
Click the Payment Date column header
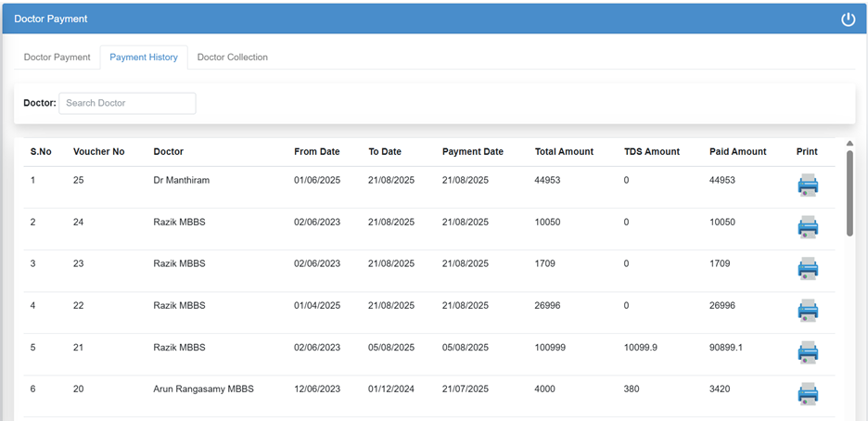point(472,152)
